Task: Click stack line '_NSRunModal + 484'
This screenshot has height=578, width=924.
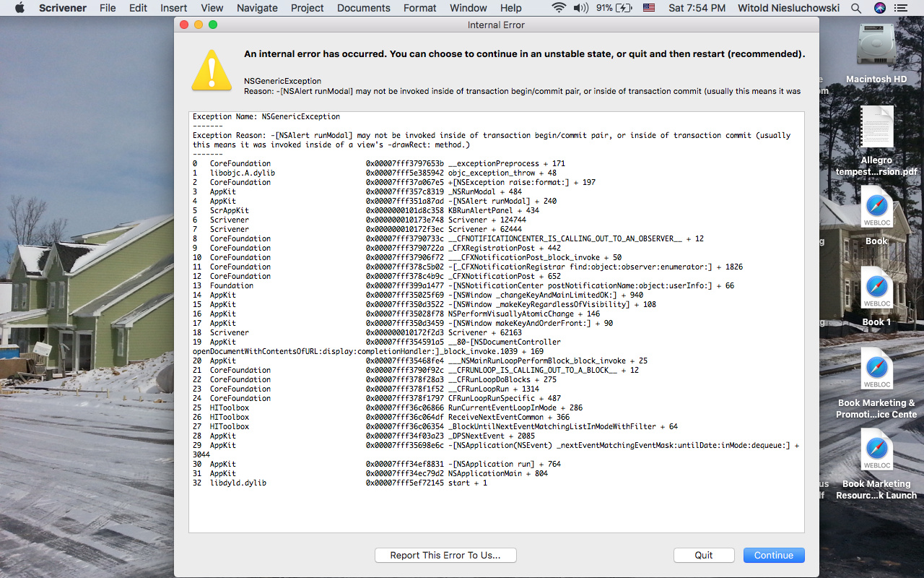Action: click(x=485, y=191)
